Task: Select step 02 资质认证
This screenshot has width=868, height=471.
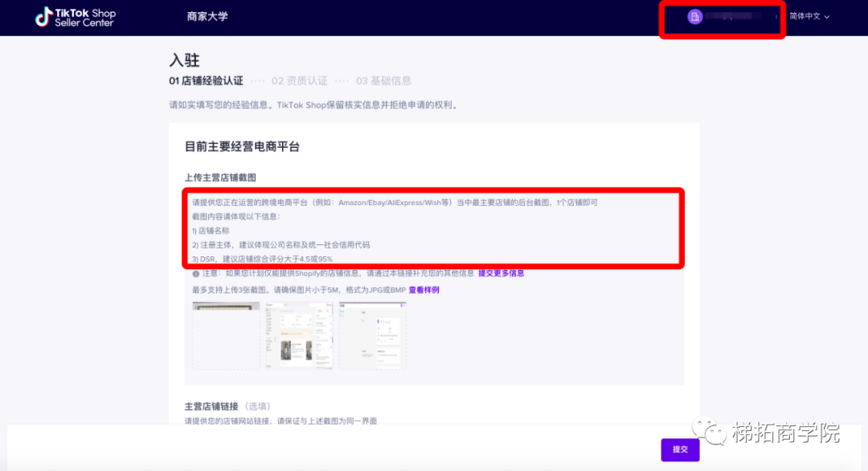Action: (x=300, y=81)
